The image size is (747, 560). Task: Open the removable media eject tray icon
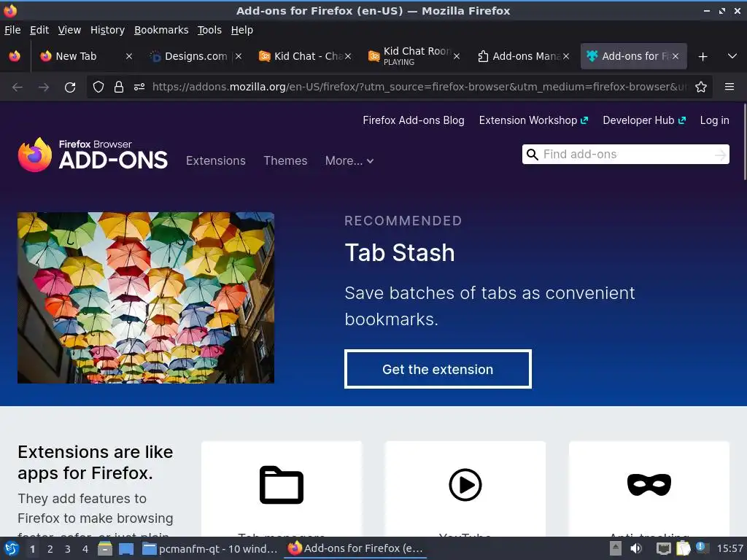point(616,548)
